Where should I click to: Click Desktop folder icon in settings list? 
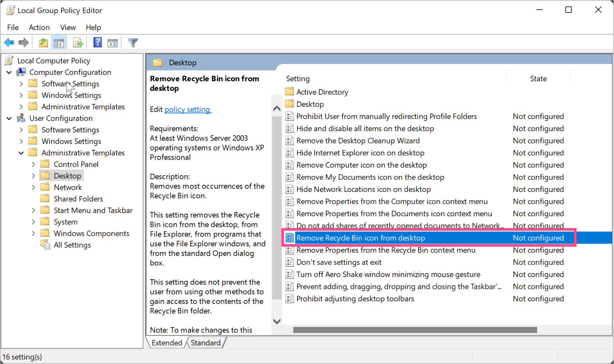click(289, 104)
